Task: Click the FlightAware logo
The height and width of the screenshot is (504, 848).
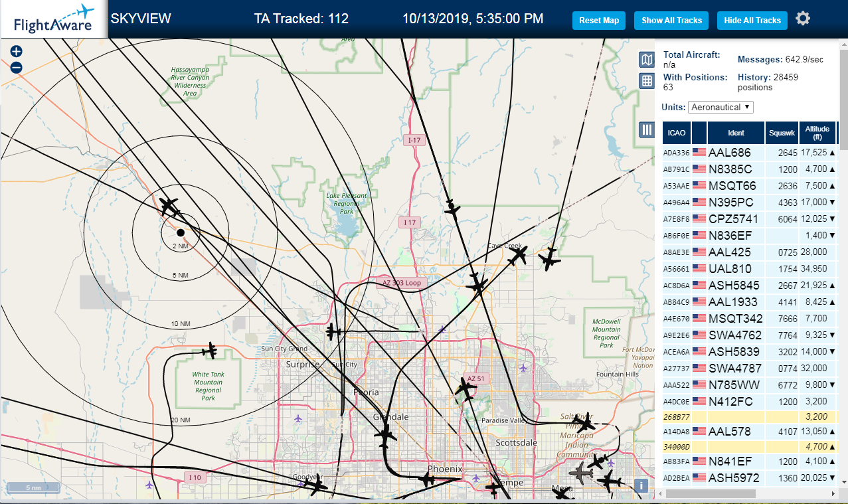Action: pos(54,19)
